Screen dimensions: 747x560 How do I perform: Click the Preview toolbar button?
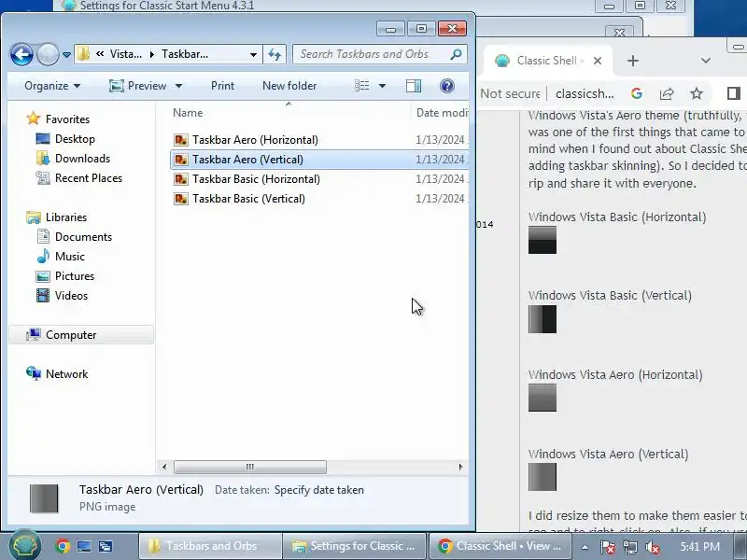(x=137, y=86)
